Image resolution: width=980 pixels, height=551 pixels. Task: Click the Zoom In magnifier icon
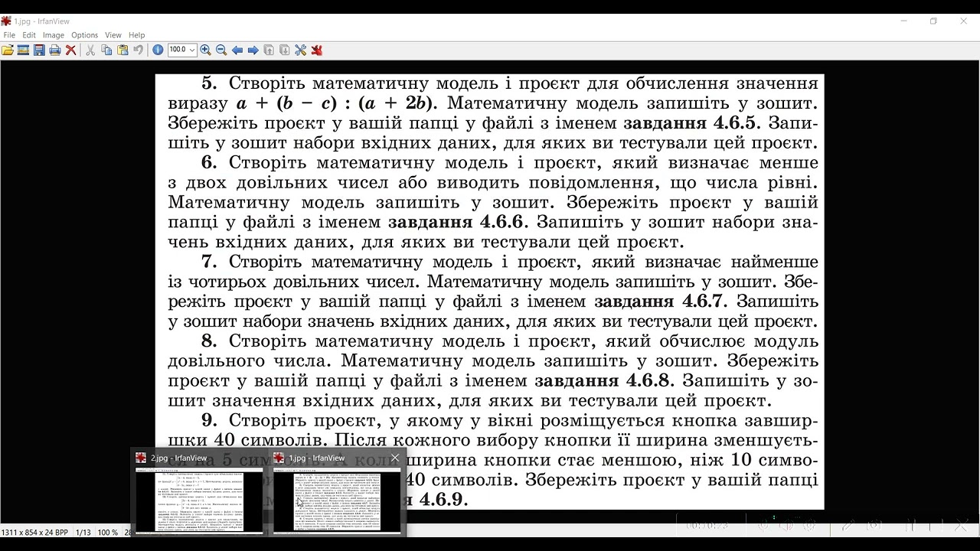coord(205,50)
